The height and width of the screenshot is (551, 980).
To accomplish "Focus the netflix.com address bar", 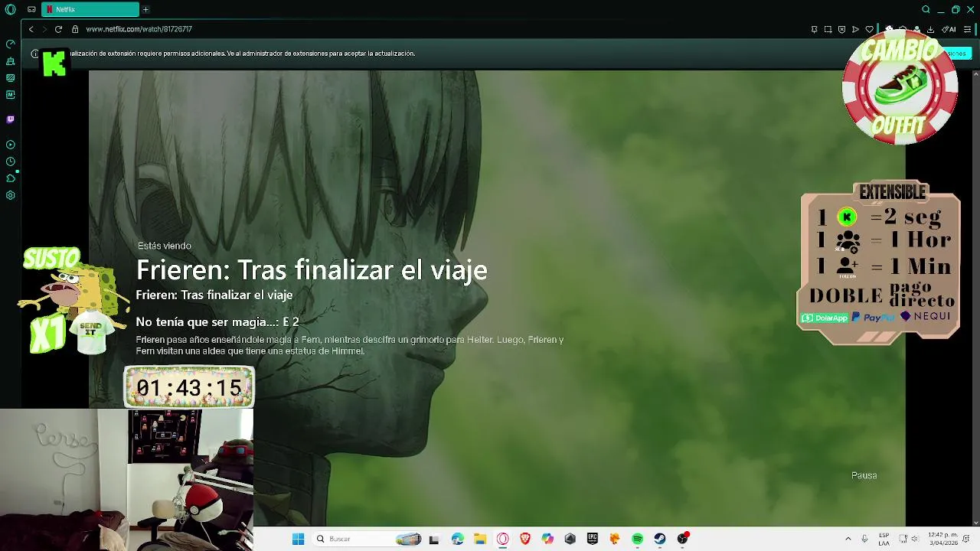I will 139,29.
